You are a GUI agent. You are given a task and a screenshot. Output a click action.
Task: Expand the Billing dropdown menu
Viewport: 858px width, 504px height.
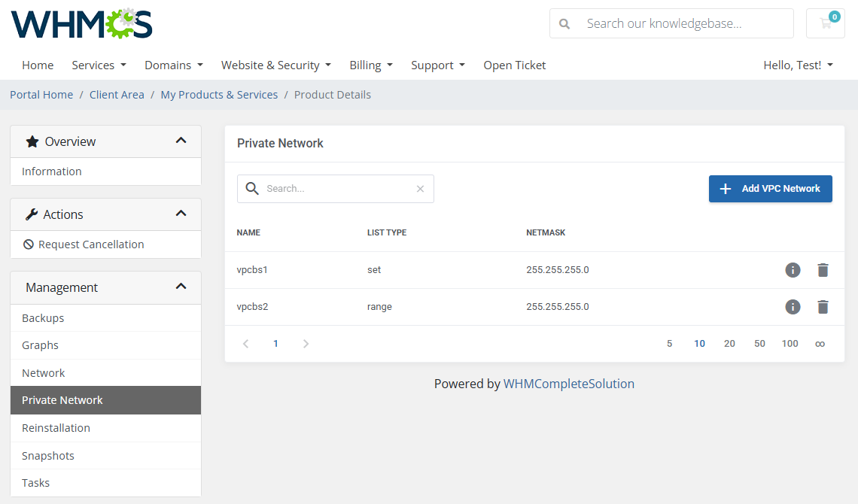click(371, 65)
